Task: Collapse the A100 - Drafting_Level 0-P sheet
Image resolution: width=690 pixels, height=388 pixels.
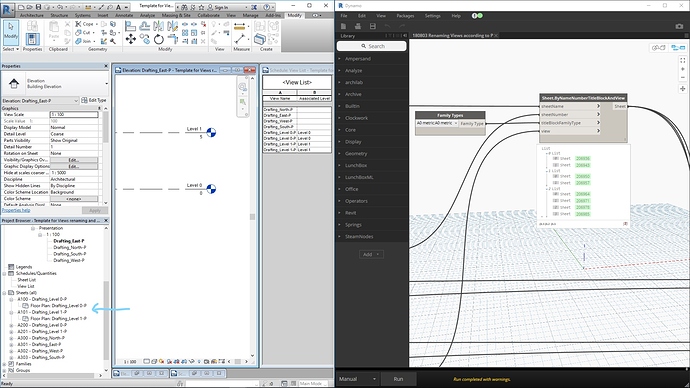Action: [11, 299]
